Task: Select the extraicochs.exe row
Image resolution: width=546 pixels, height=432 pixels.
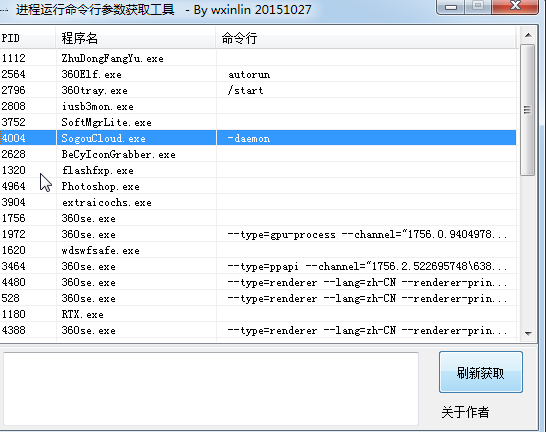Action: click(x=258, y=202)
